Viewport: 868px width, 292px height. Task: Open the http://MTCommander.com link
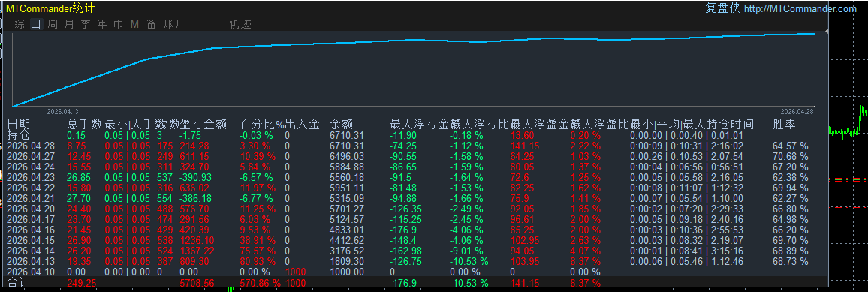tap(800, 8)
